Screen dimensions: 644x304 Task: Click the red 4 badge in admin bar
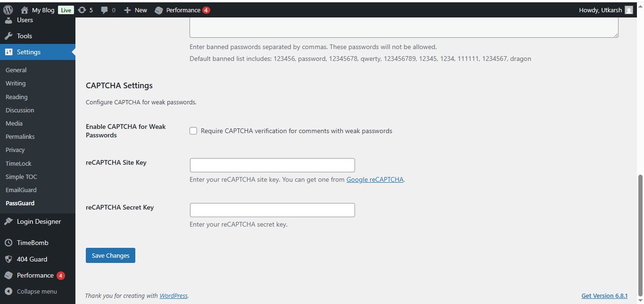click(x=206, y=10)
